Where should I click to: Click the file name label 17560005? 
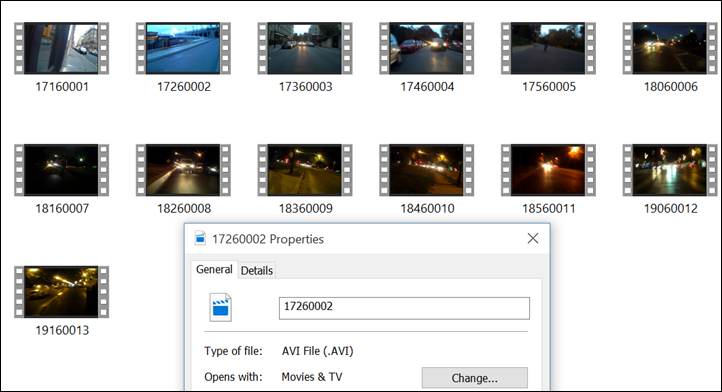[x=548, y=87]
